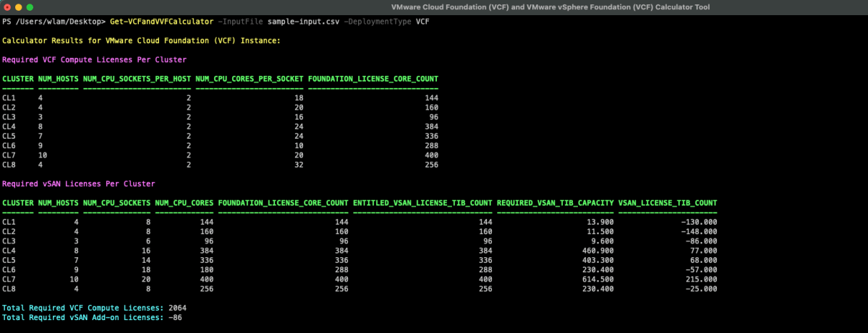
Task: Minimize the terminal window with the yellow button
Action: tap(18, 7)
